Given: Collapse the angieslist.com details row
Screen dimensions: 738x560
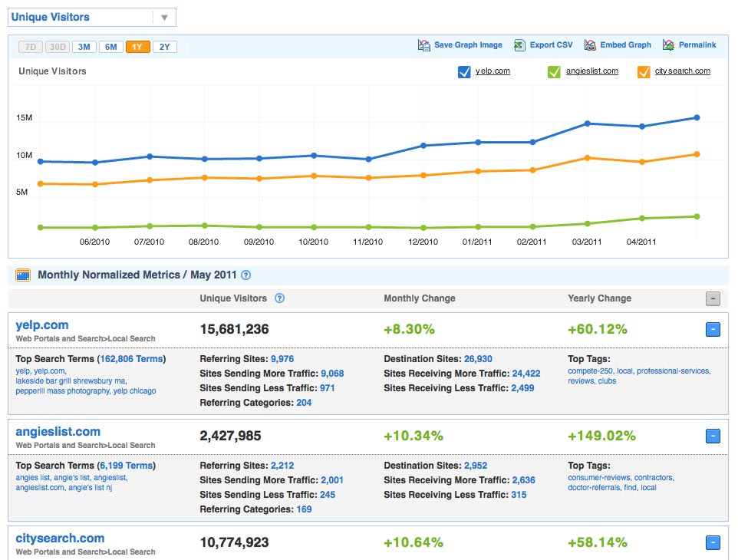Looking at the screenshot, I should (x=713, y=436).
